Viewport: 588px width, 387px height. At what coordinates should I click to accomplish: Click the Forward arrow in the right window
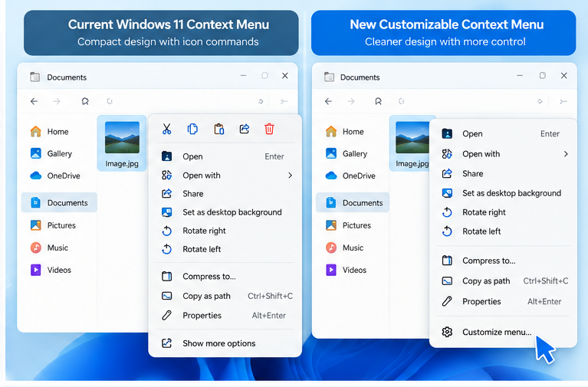click(x=351, y=101)
